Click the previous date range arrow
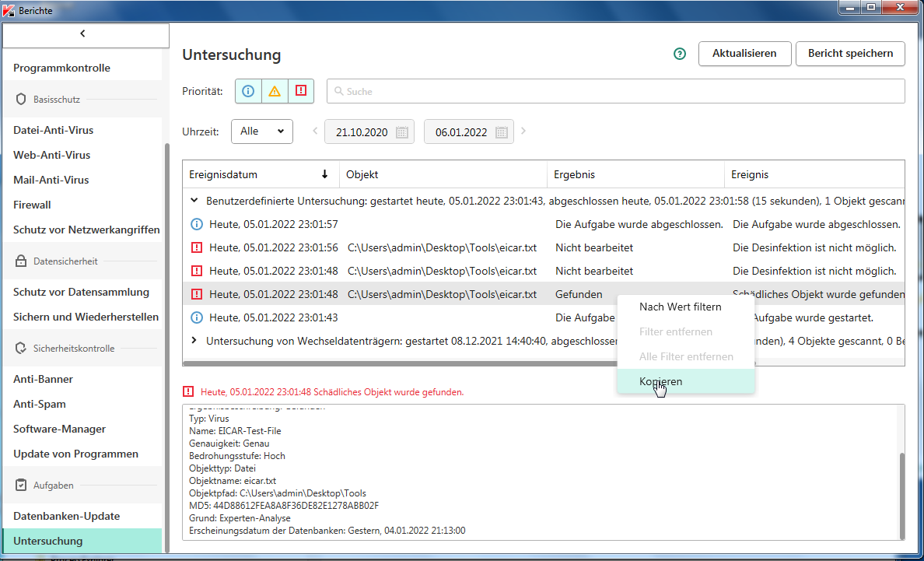The width and height of the screenshot is (924, 561). click(x=315, y=131)
